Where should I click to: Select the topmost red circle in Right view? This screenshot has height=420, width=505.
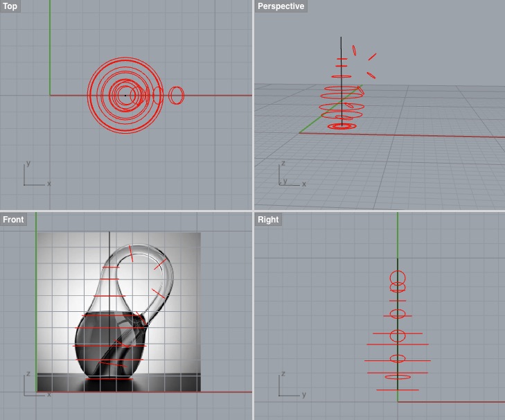[x=398, y=278]
